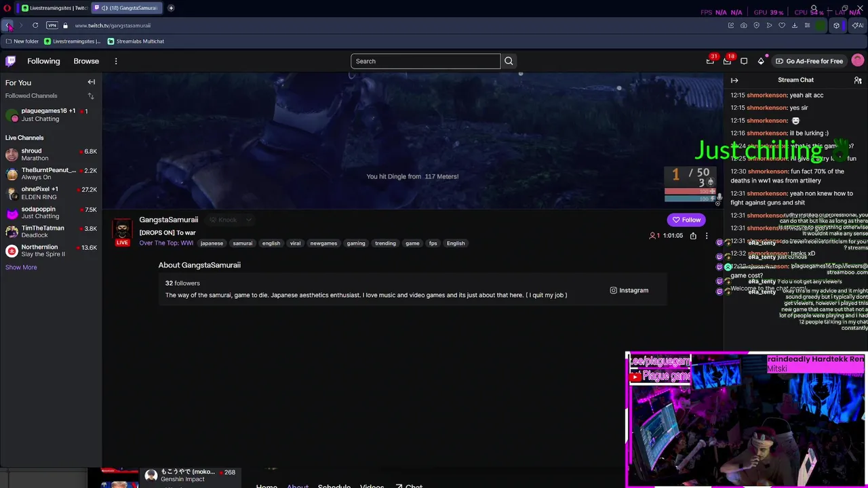This screenshot has width=868, height=488.
Task: Click Go Ad-Free for Free button
Action: 809,61
